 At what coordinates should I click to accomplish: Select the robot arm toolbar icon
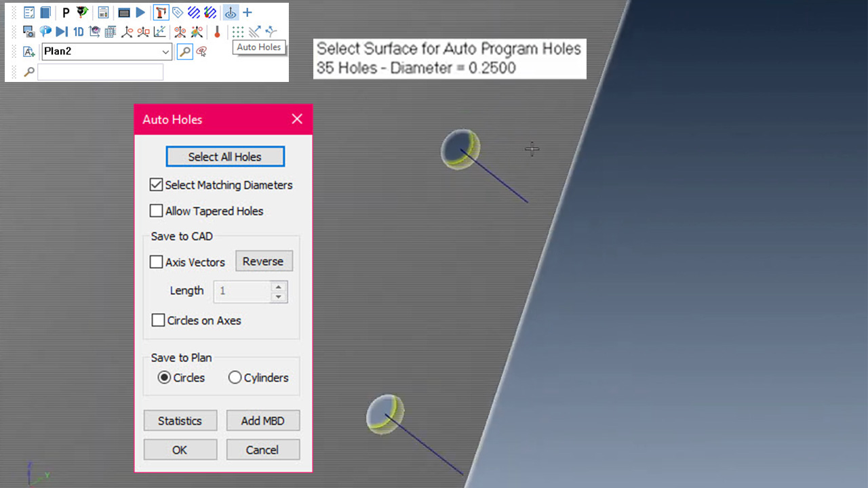pyautogui.click(x=161, y=12)
